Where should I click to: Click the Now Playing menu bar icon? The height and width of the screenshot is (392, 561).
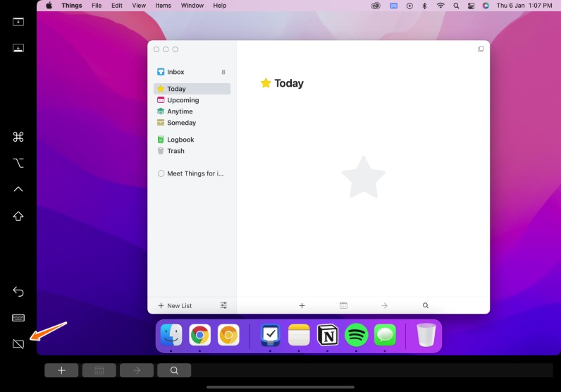point(409,6)
